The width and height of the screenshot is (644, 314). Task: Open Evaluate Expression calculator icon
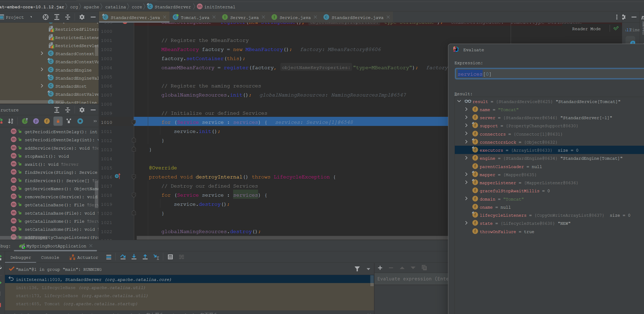click(170, 257)
